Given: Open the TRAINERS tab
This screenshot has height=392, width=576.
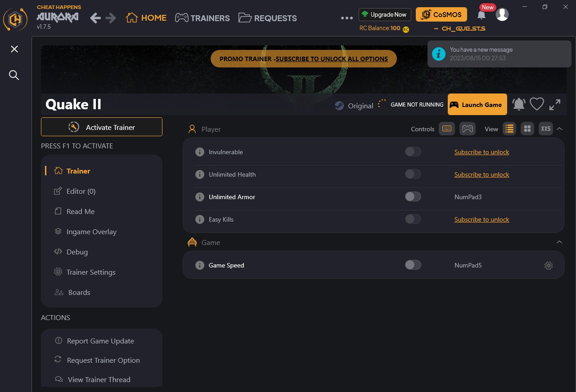Looking at the screenshot, I should [x=202, y=18].
